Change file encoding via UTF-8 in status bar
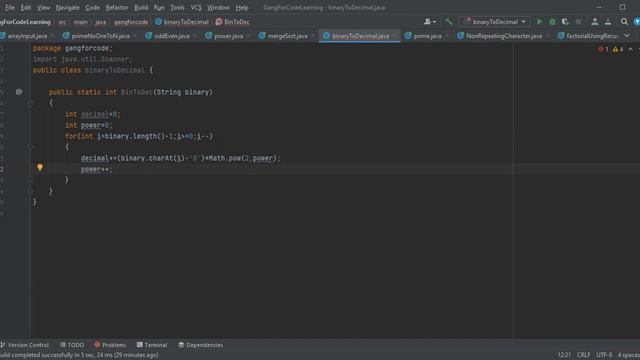 point(604,355)
